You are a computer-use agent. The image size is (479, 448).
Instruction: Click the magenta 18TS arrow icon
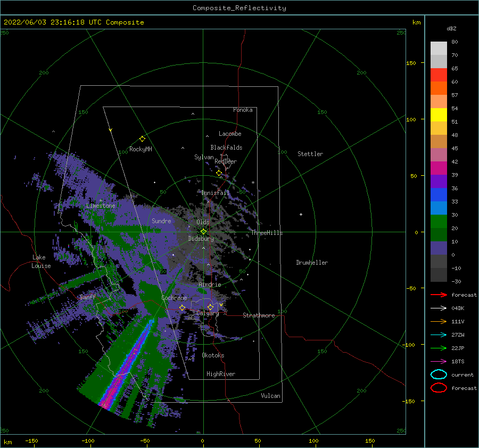(439, 361)
